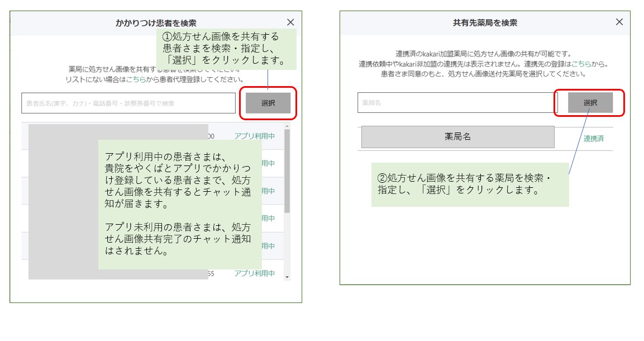Click the patient name search field
The image size is (644, 341).
128,103
